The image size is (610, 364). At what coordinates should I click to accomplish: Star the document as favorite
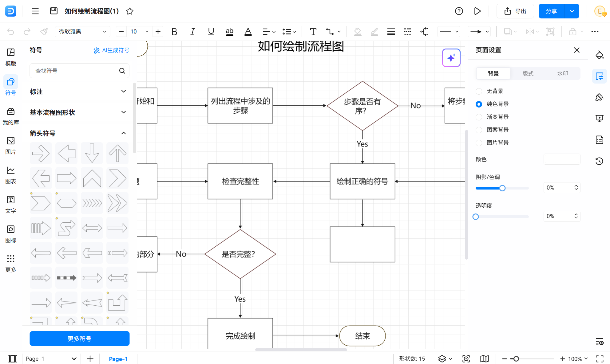(130, 11)
